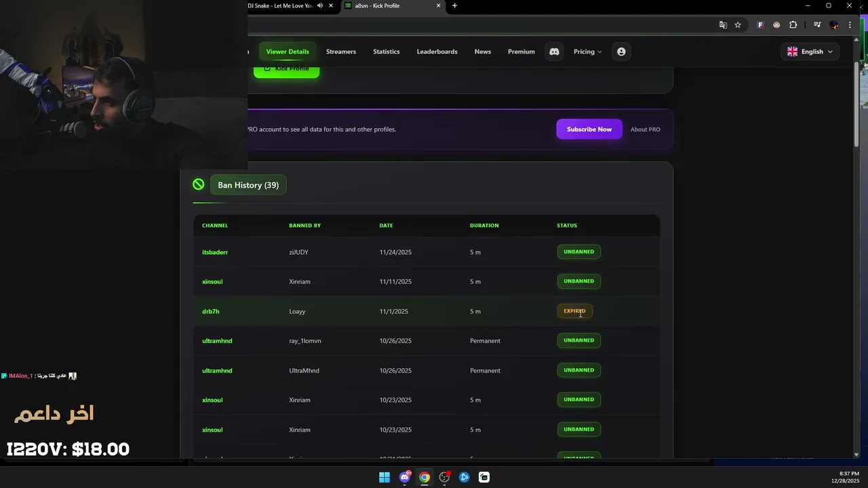The height and width of the screenshot is (488, 868).
Task: Click the Ban History prohibited-circle icon
Action: (198, 184)
